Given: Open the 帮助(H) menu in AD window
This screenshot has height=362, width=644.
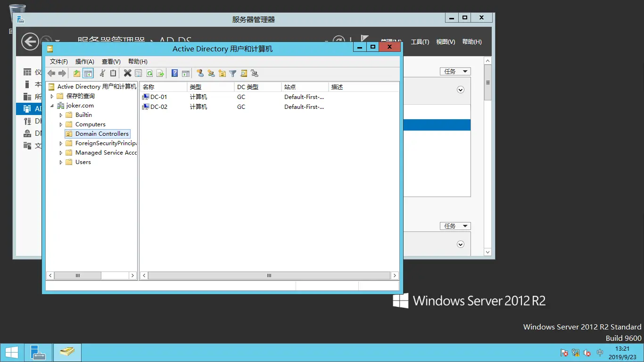Looking at the screenshot, I should 138,62.
